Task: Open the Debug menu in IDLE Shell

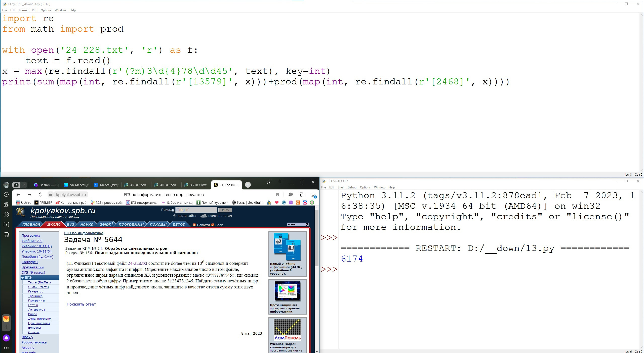Action: [352, 187]
